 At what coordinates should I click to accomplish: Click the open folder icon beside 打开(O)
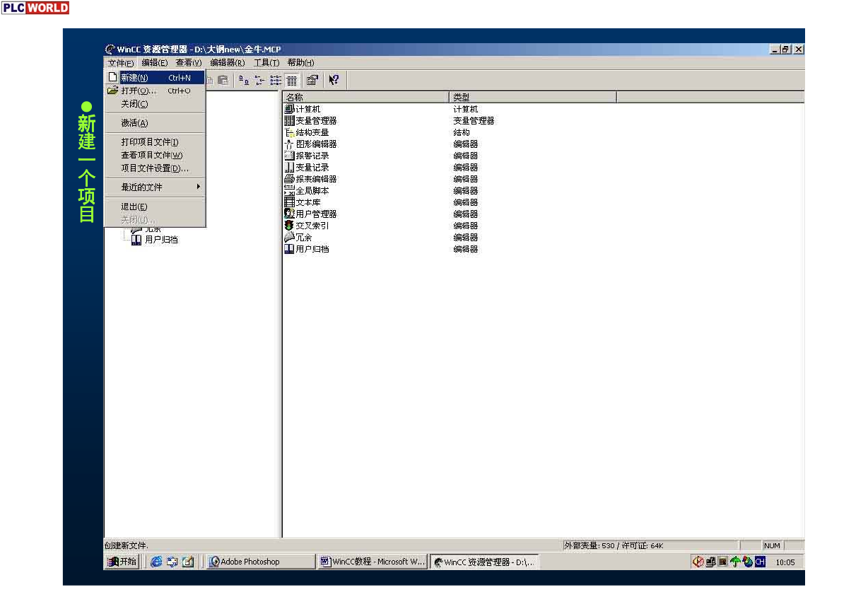(112, 91)
